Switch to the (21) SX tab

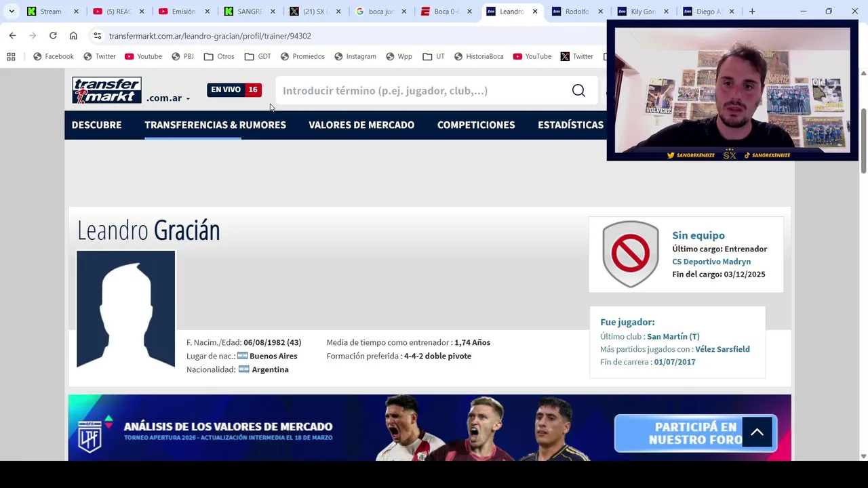314,12
